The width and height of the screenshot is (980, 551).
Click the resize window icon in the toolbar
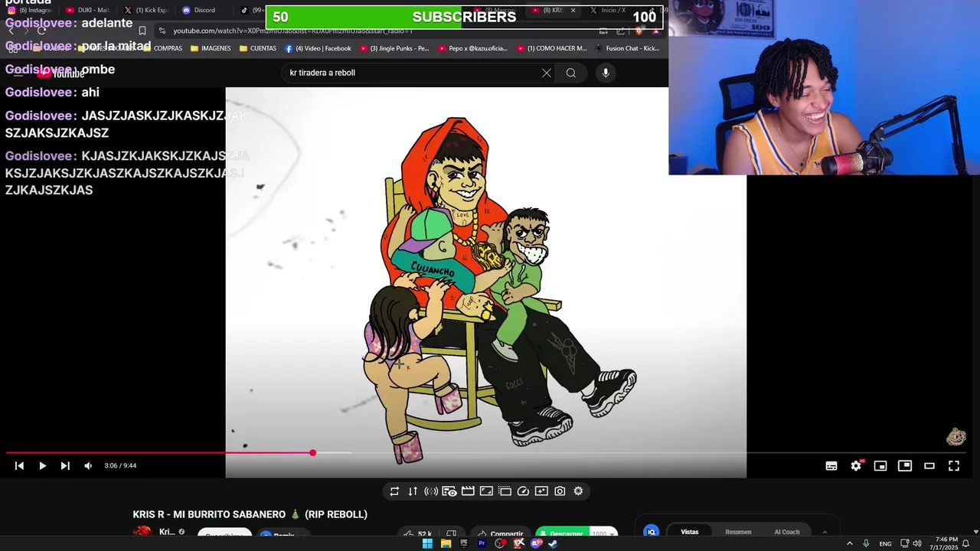[486, 491]
